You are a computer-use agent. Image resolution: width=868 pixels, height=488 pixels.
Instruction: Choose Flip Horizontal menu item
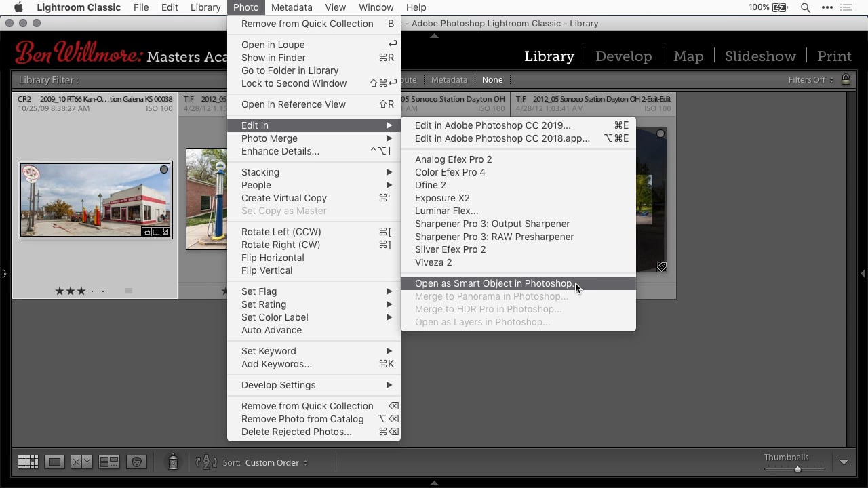pos(314,258)
